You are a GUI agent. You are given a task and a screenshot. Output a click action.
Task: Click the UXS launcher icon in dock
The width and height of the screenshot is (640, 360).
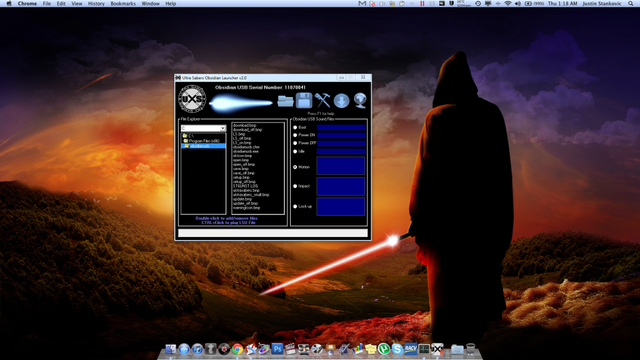click(437, 349)
